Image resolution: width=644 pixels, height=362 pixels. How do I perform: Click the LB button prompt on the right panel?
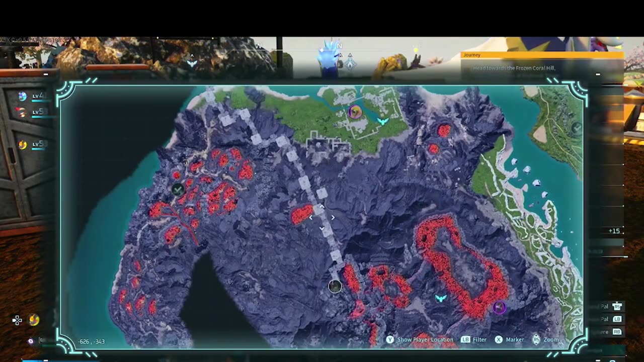click(x=617, y=319)
